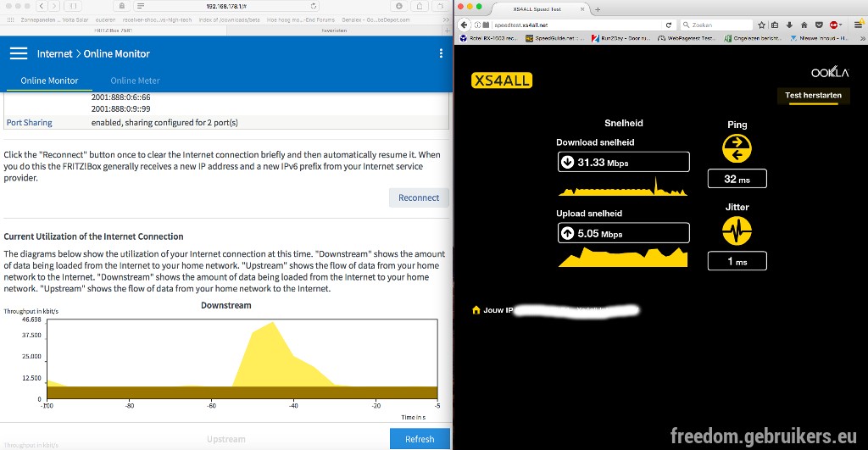Click the Safari share button
Image resolution: width=868 pixels, height=450 pixels.
pos(420,6)
